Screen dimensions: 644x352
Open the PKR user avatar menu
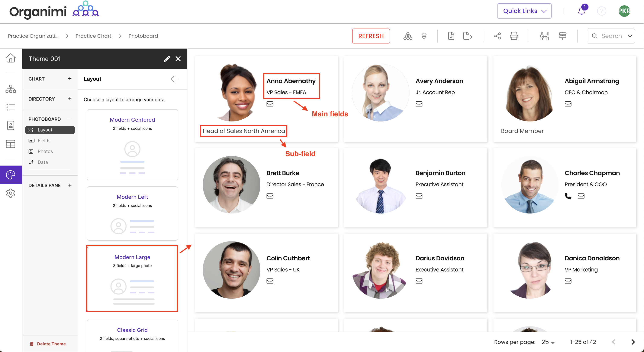(x=624, y=11)
